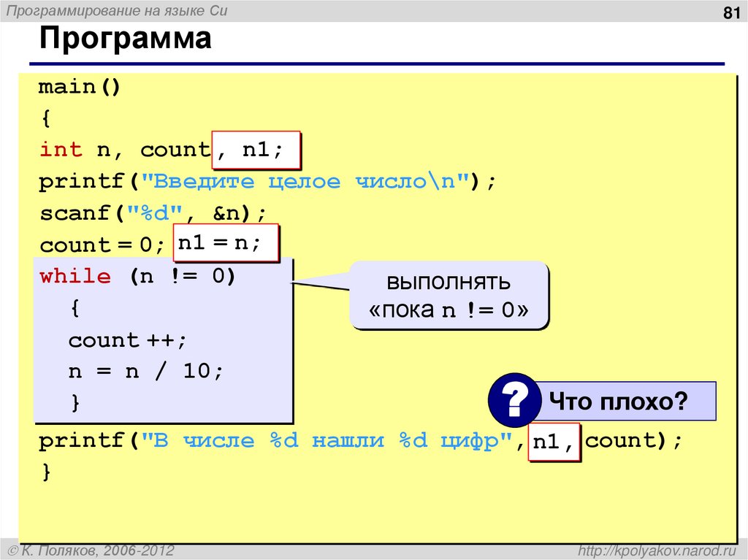The height and width of the screenshot is (560, 748).
Task: Select the 'main()' code line
Action: coord(79,88)
